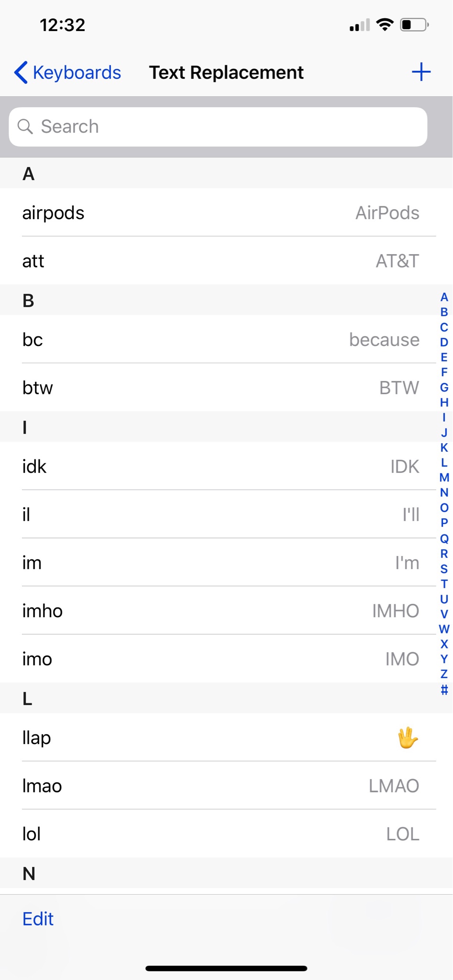Tap the magnifying glass search icon
The width and height of the screenshot is (453, 980).
click(25, 127)
